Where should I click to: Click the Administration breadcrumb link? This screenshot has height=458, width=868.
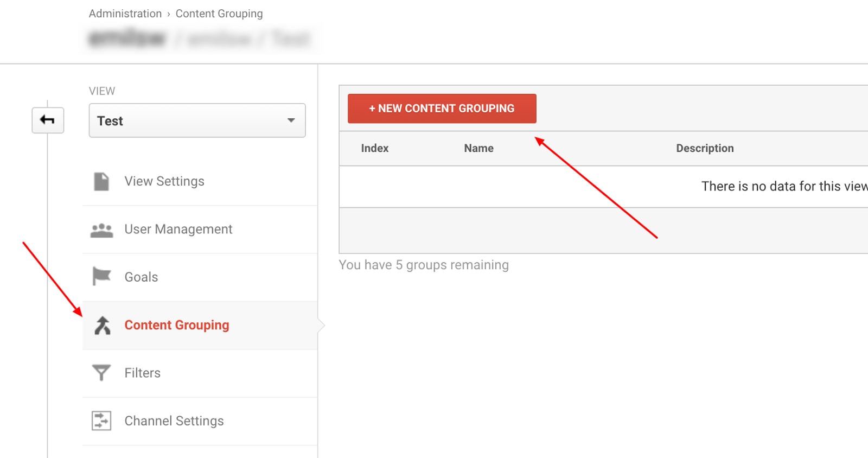coord(125,14)
